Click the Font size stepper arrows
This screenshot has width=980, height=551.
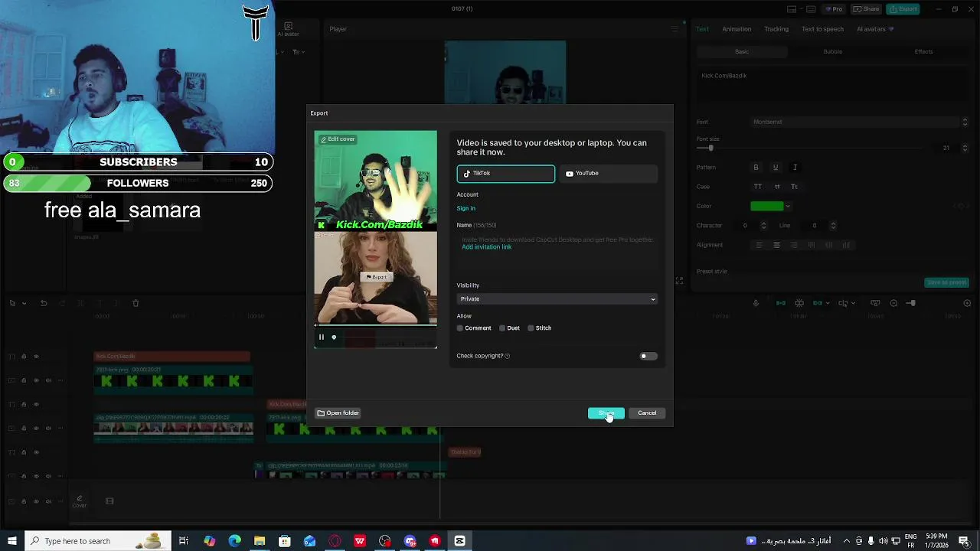[965, 148]
